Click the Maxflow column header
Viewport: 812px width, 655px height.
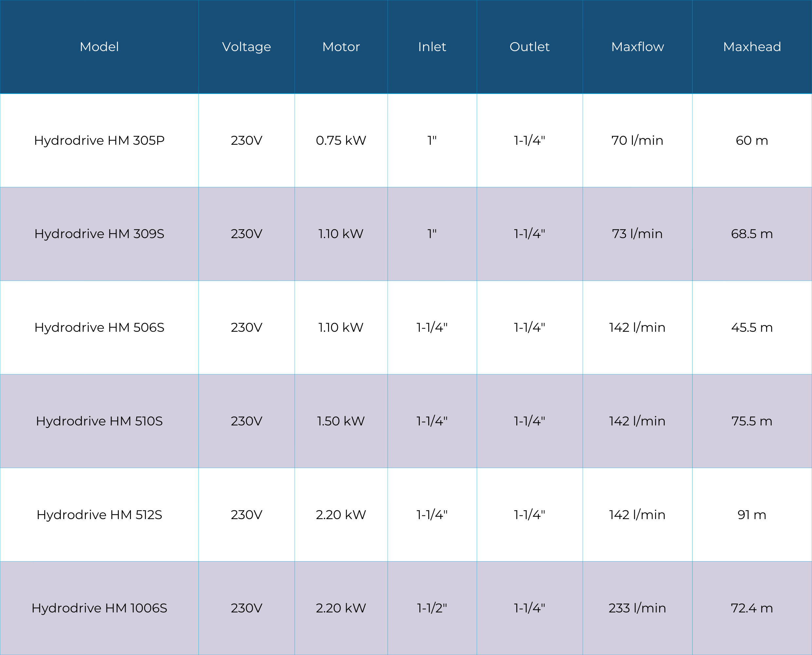tap(637, 47)
